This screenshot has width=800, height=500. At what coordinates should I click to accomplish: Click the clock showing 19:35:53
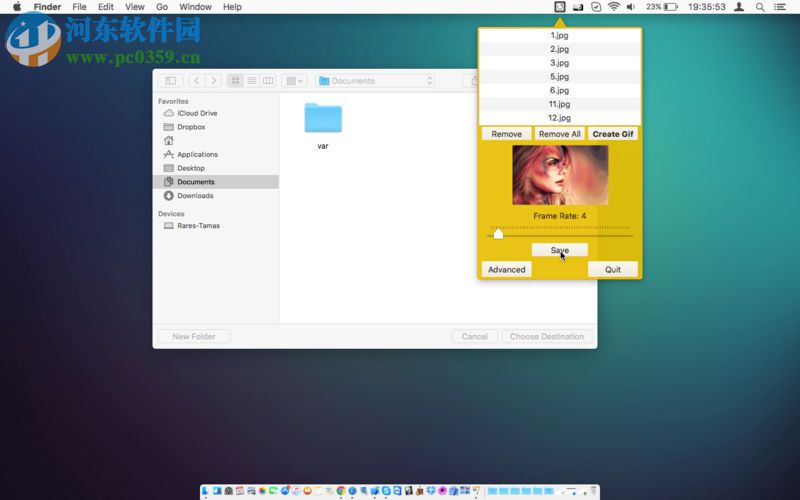pos(707,7)
